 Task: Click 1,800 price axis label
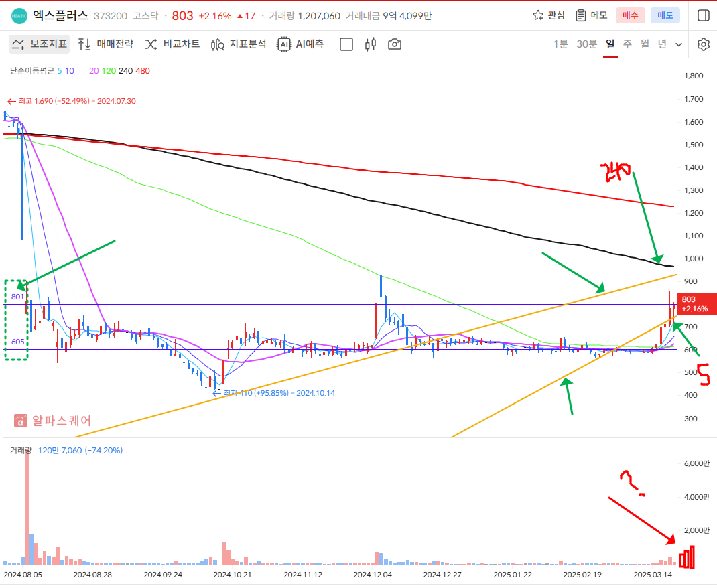tap(694, 76)
